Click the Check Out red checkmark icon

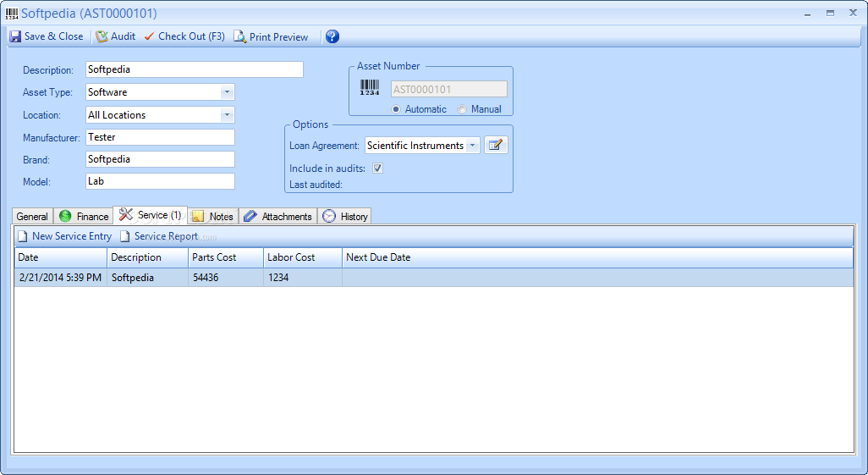click(149, 36)
